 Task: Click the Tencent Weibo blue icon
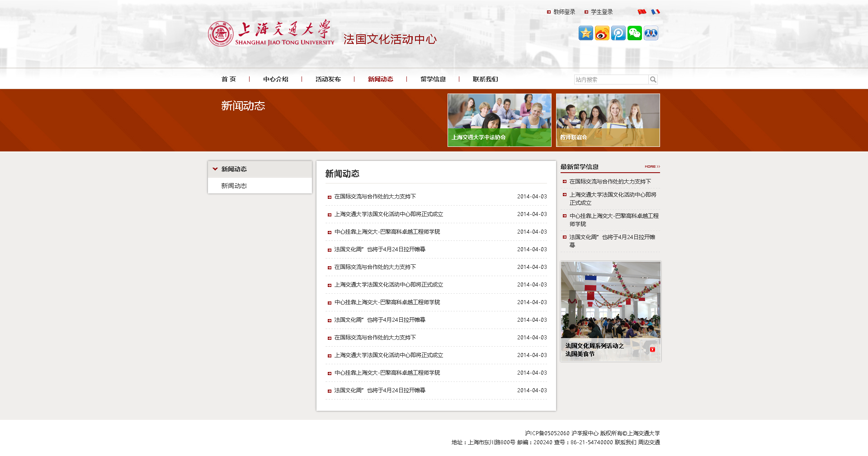[618, 33]
